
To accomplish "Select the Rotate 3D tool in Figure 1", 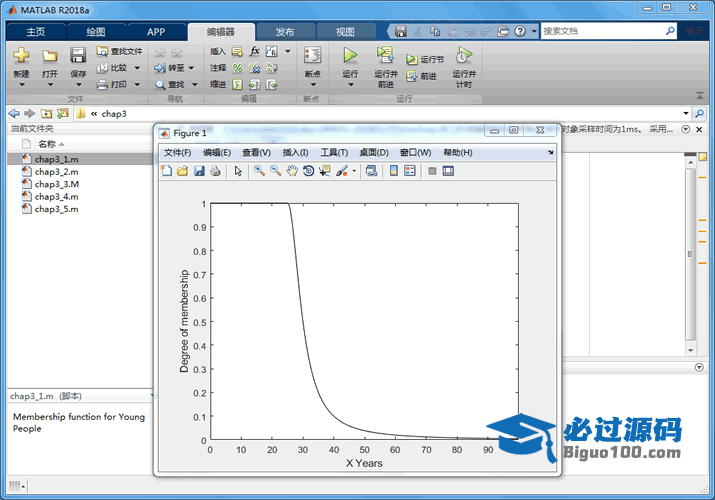I will pyautogui.click(x=308, y=171).
